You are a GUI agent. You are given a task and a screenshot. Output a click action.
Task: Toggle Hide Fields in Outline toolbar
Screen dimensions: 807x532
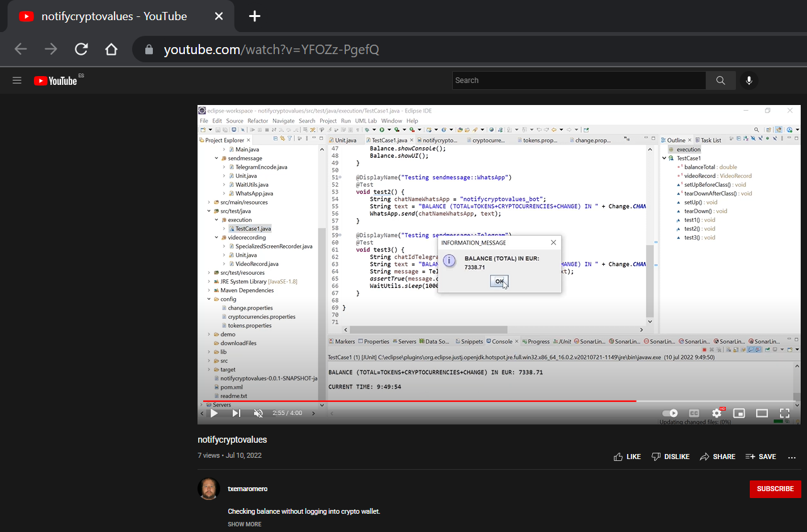[753, 139]
